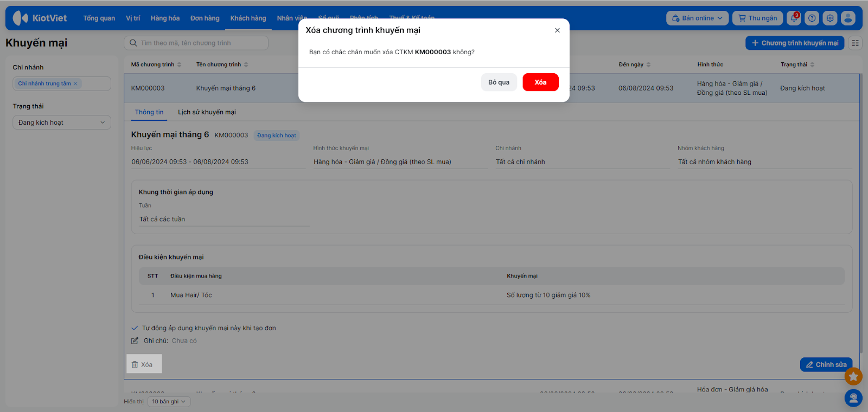The height and width of the screenshot is (412, 868).
Task: Switch to Lịch sử khuyến mại tab
Action: tap(207, 112)
